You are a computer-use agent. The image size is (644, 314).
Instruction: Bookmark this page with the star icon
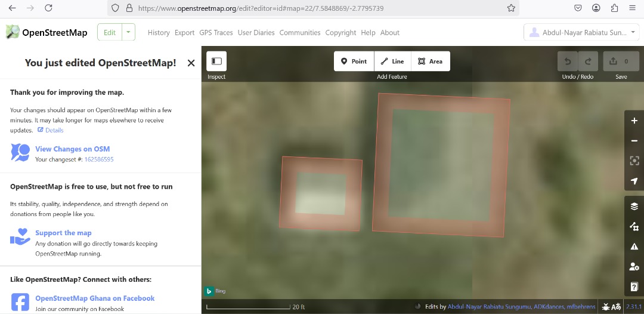pyautogui.click(x=511, y=8)
